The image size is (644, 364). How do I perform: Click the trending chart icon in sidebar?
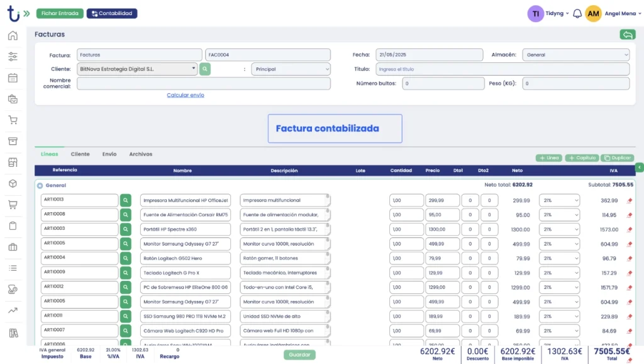click(13, 310)
